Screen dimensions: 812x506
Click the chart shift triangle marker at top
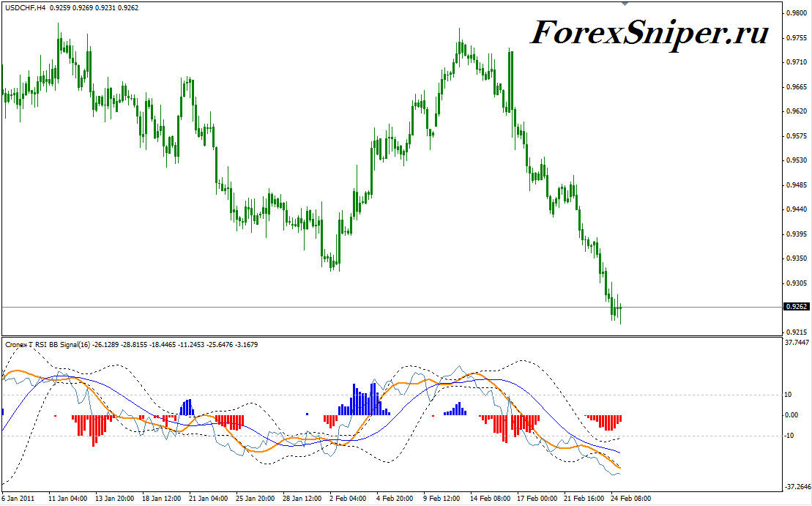(x=625, y=4)
